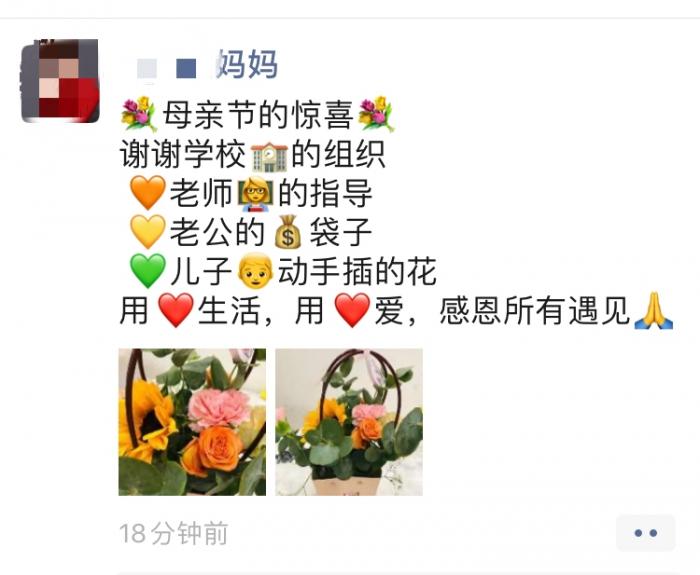
Task: Click the red heart before 爱
Action: tap(352, 310)
